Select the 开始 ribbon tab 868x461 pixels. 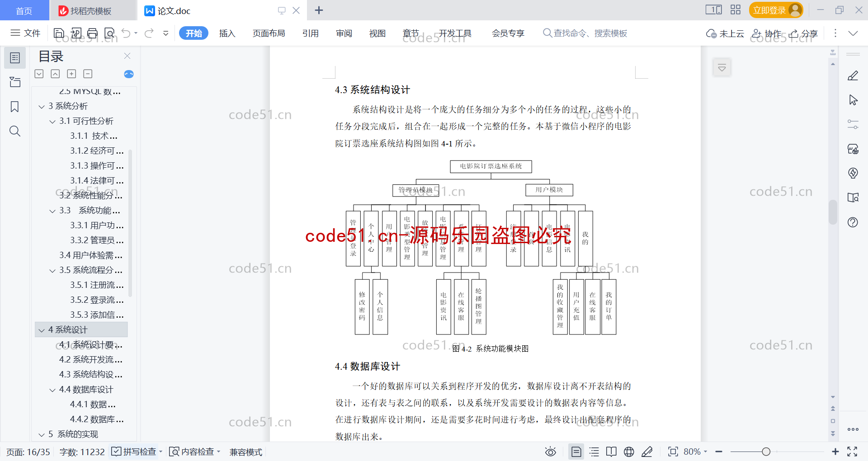click(193, 33)
